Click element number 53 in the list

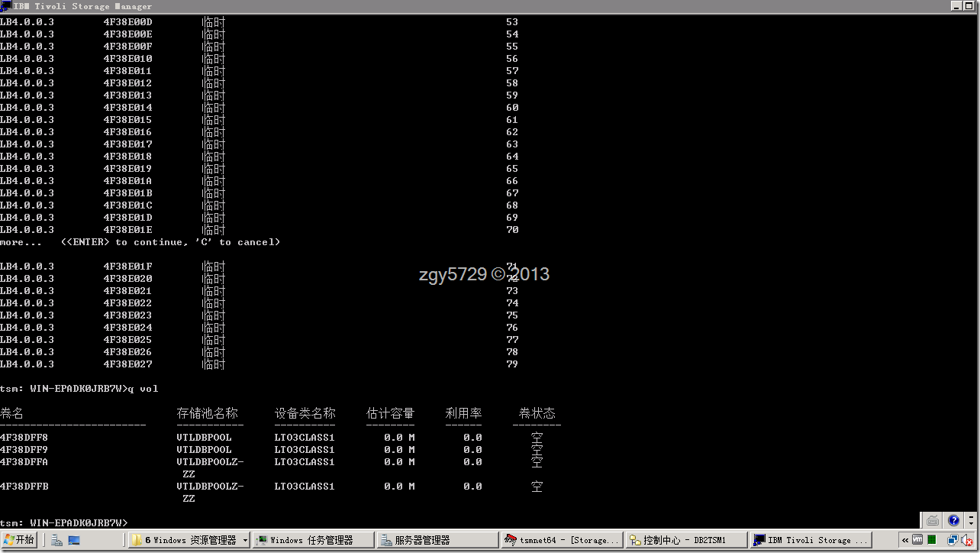(x=512, y=22)
